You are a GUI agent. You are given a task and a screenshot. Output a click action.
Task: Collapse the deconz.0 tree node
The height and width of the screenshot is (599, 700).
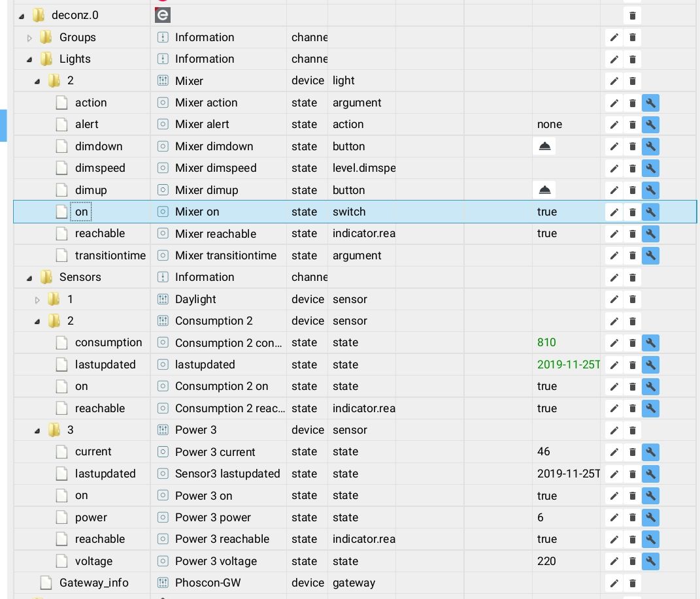22,16
